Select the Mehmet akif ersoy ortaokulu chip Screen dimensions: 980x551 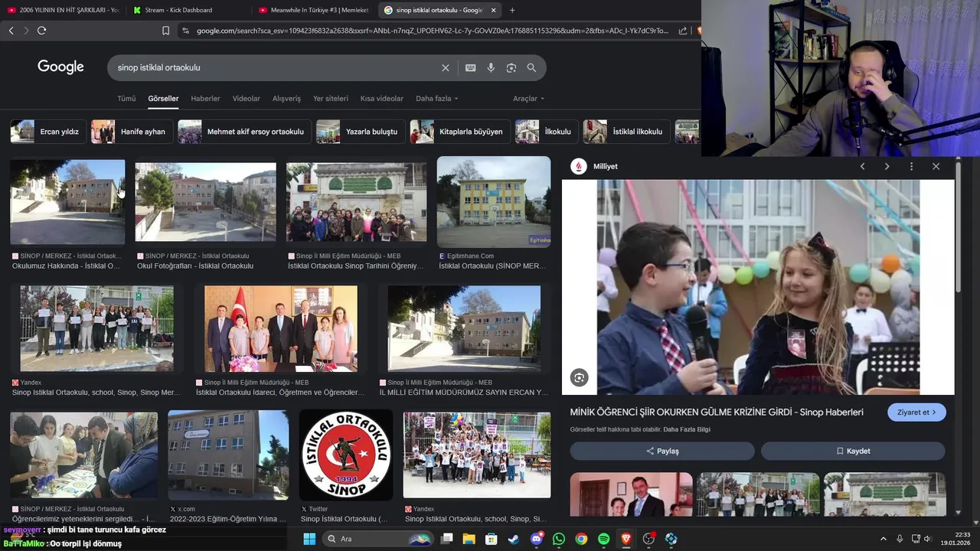pos(244,132)
